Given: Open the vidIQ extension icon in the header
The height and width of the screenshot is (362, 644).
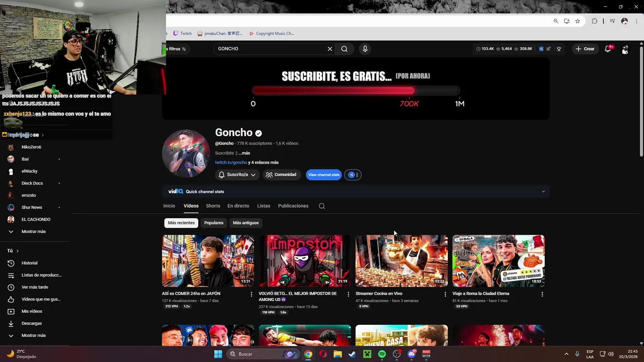Looking at the screenshot, I should click(541, 49).
